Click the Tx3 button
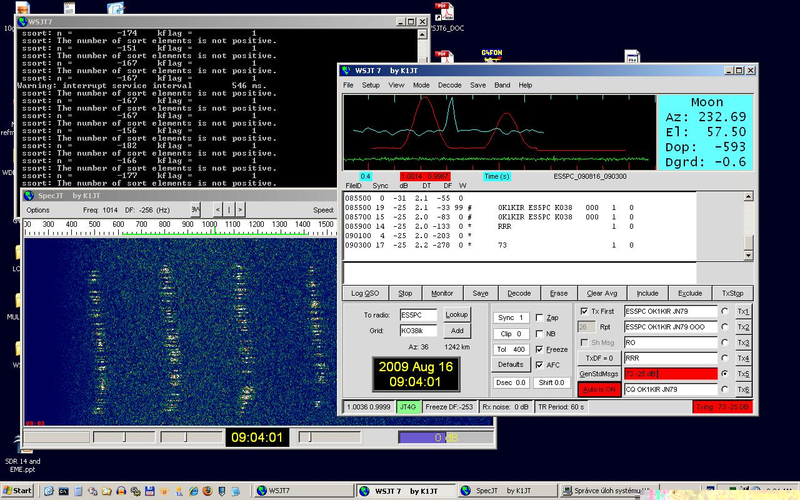This screenshot has height=500, width=800. (x=743, y=343)
